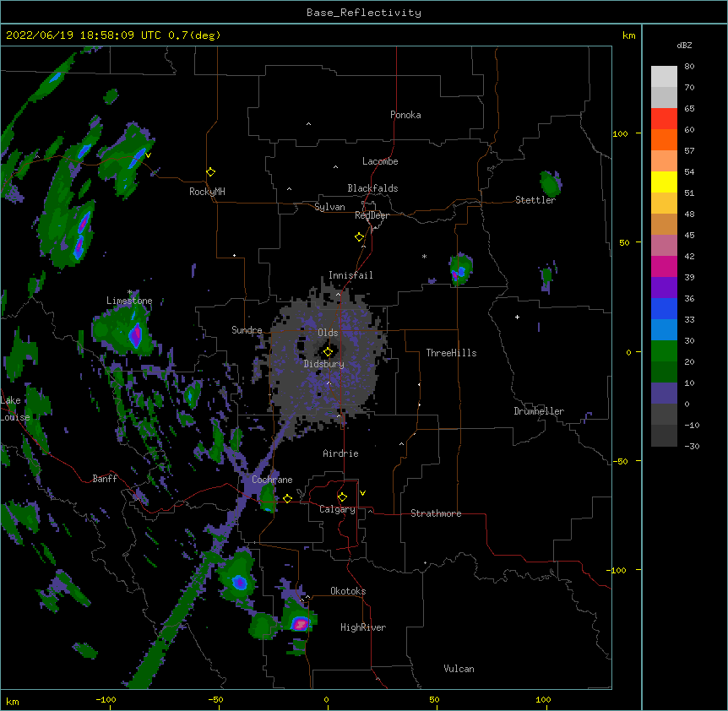Click the yellow radar site marker near Didsbury

click(328, 352)
